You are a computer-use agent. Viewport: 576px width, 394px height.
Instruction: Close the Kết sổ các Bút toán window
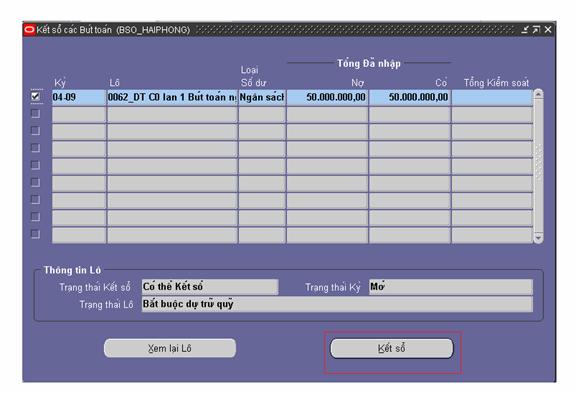tap(548, 29)
